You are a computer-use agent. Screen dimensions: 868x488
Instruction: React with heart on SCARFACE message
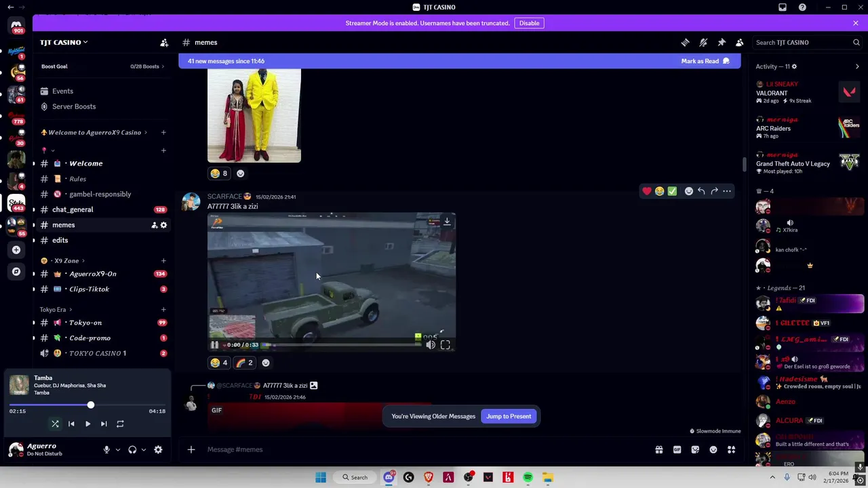[647, 191]
